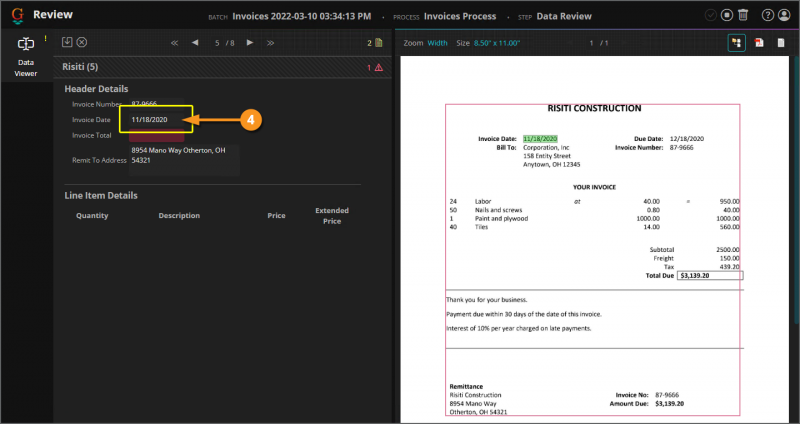Click the save document icon beside the cancel icon
The height and width of the screenshot is (424, 800).
(67, 42)
